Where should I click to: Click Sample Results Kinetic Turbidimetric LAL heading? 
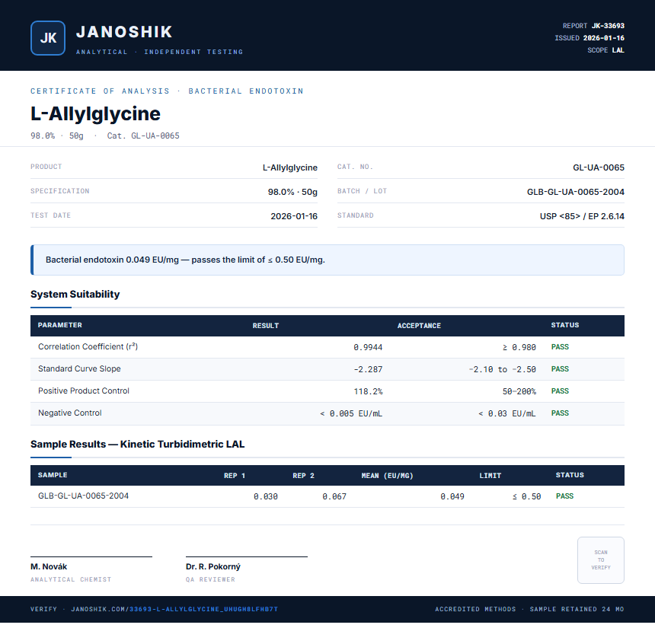point(137,444)
